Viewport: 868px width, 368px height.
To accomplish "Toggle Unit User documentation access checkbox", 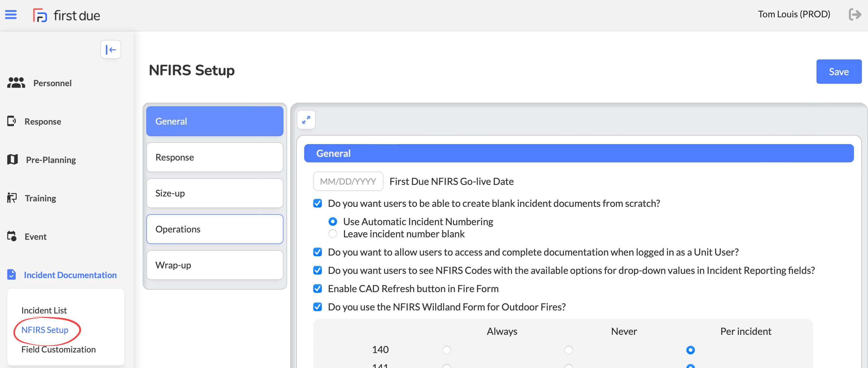I will (317, 252).
